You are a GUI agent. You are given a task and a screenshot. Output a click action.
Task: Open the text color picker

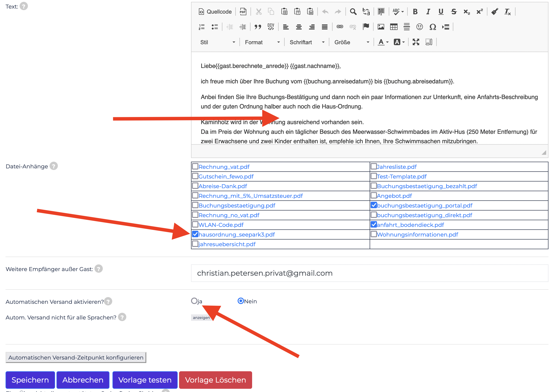tap(383, 42)
